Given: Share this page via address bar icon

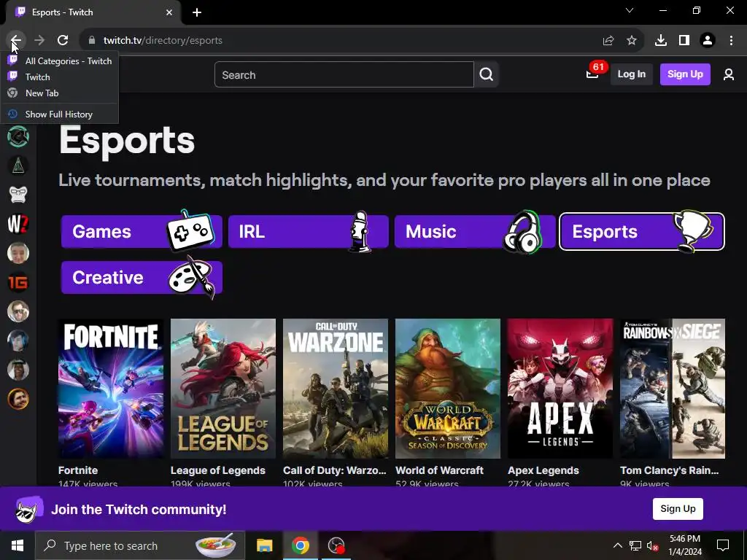Looking at the screenshot, I should (608, 41).
